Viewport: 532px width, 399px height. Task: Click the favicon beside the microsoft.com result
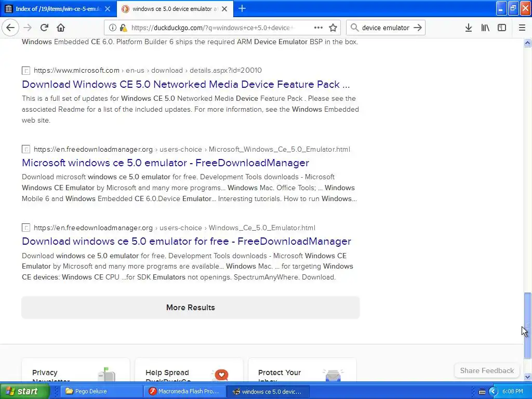[26, 71]
